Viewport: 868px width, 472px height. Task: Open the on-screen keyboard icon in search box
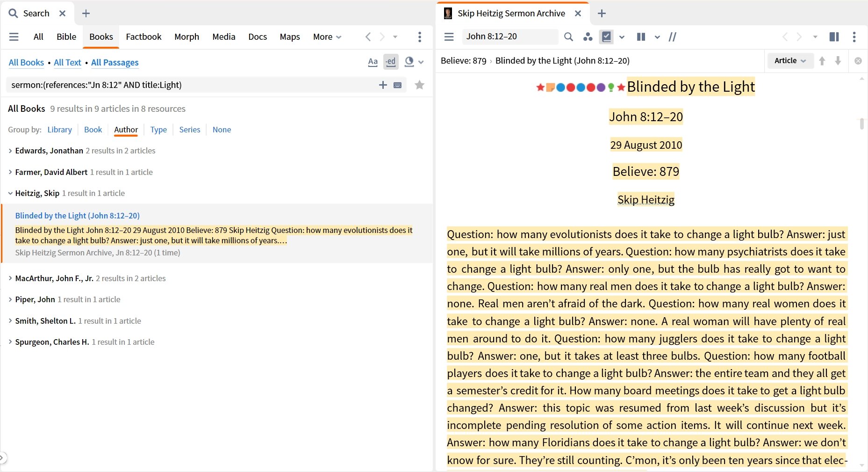click(398, 85)
